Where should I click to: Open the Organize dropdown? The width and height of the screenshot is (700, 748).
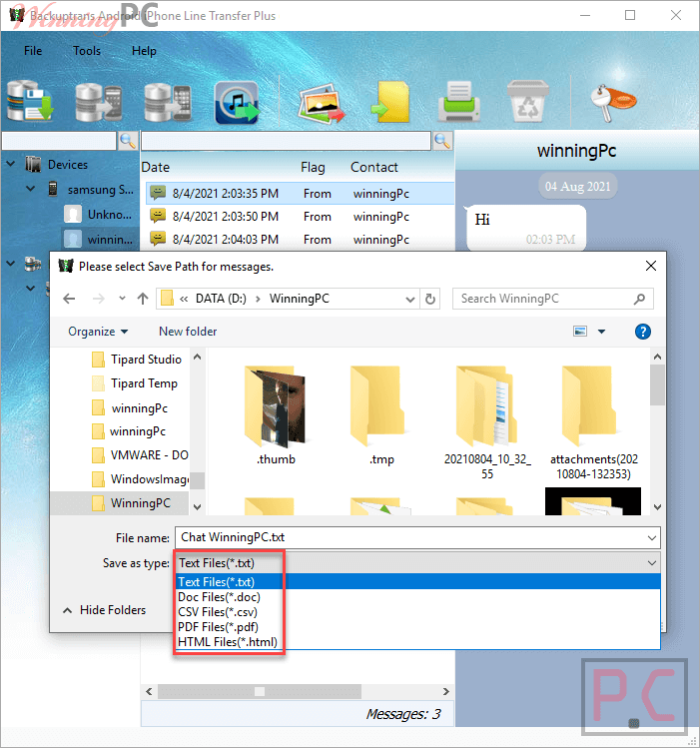(98, 332)
